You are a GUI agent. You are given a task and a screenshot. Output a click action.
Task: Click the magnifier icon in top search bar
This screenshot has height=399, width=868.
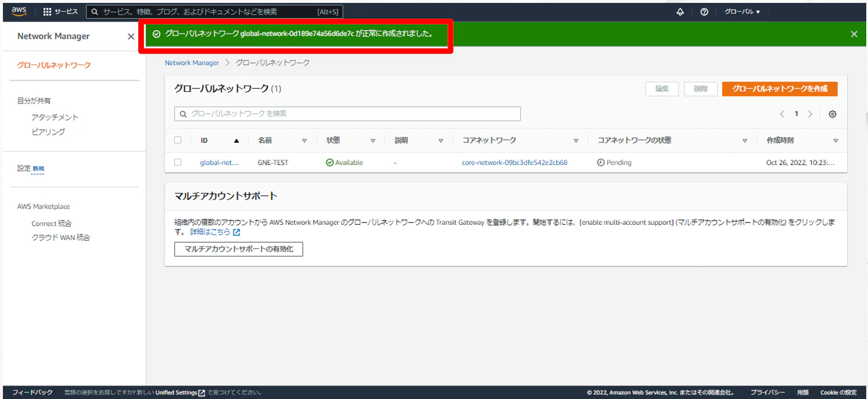[x=95, y=12]
